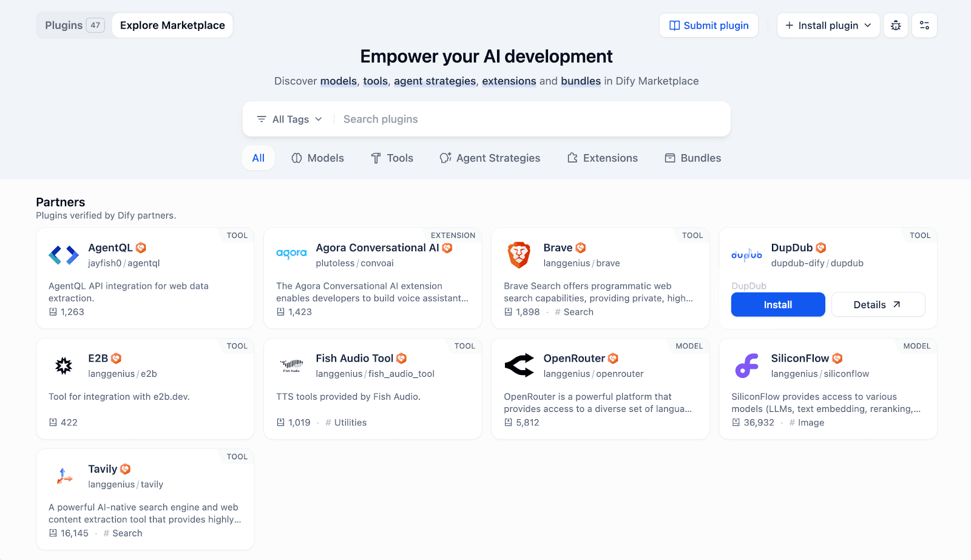The width and height of the screenshot is (971, 560).
Task: Click the Brave lion logo
Action: tap(519, 255)
